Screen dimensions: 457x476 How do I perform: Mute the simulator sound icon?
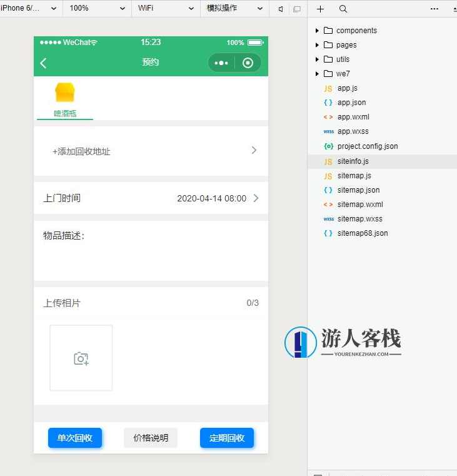point(281,9)
